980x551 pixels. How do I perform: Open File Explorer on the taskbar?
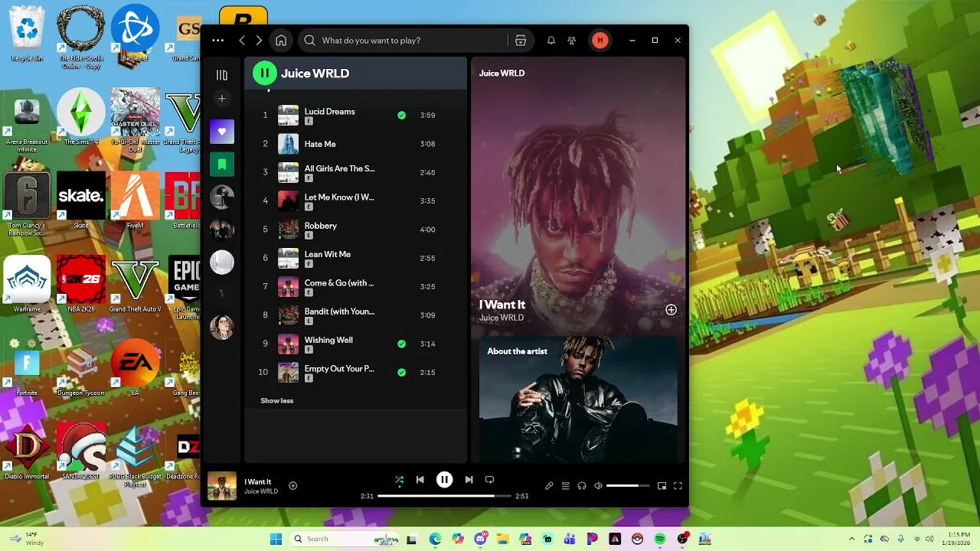click(x=502, y=540)
